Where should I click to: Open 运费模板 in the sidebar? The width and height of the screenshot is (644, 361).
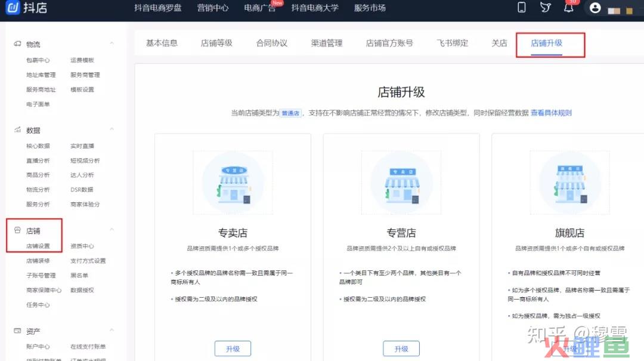(x=82, y=60)
